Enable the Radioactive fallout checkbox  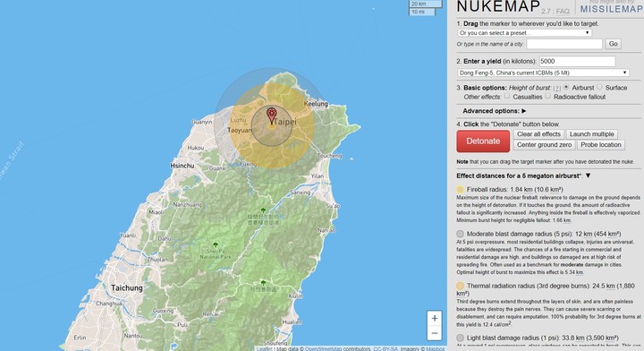[x=548, y=96]
